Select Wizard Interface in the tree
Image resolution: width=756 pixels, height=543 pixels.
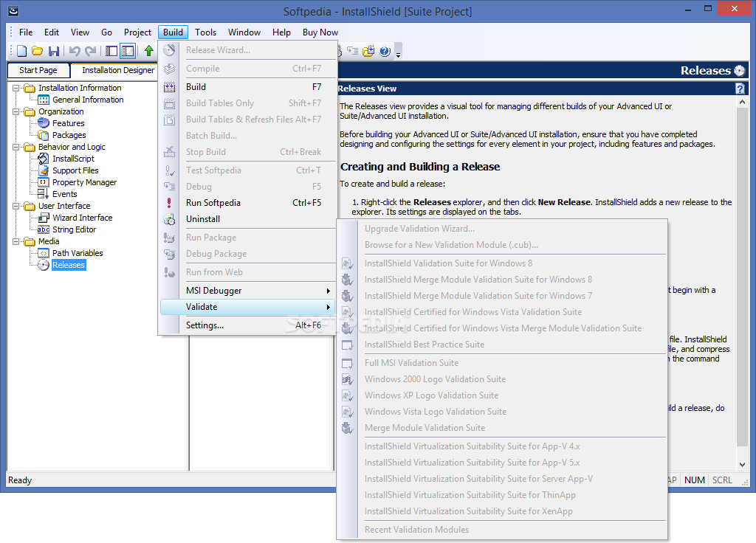(x=83, y=218)
